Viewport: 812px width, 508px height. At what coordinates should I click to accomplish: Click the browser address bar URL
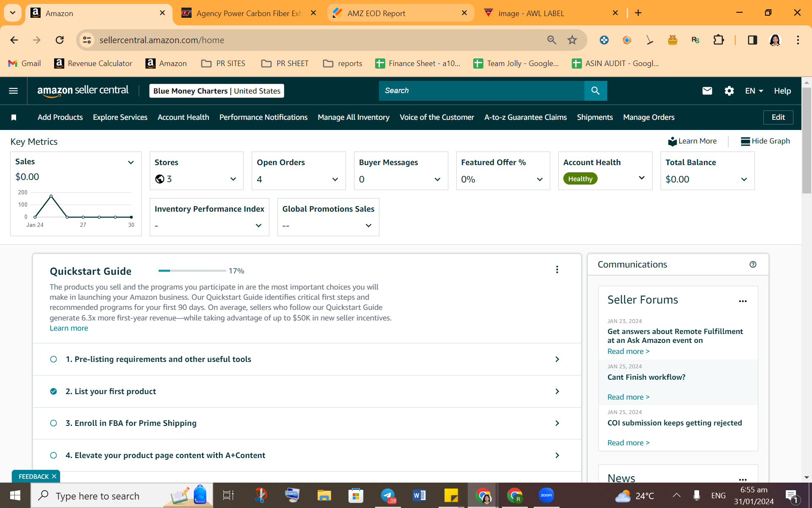pyautogui.click(x=162, y=40)
